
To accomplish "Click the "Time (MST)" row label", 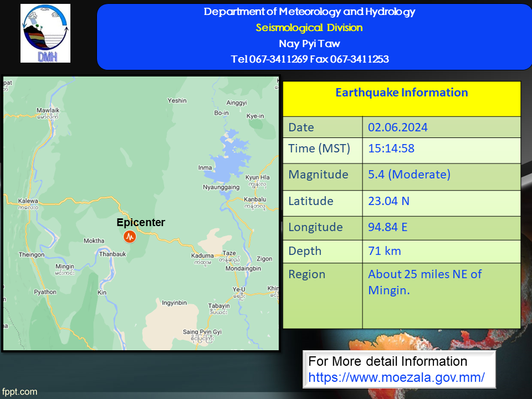I will tap(319, 149).
